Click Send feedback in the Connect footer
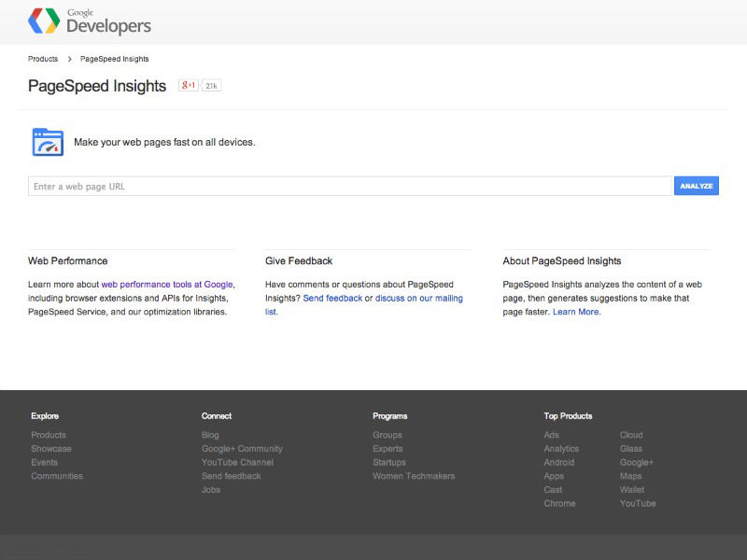This screenshot has width=747, height=560. point(231,476)
